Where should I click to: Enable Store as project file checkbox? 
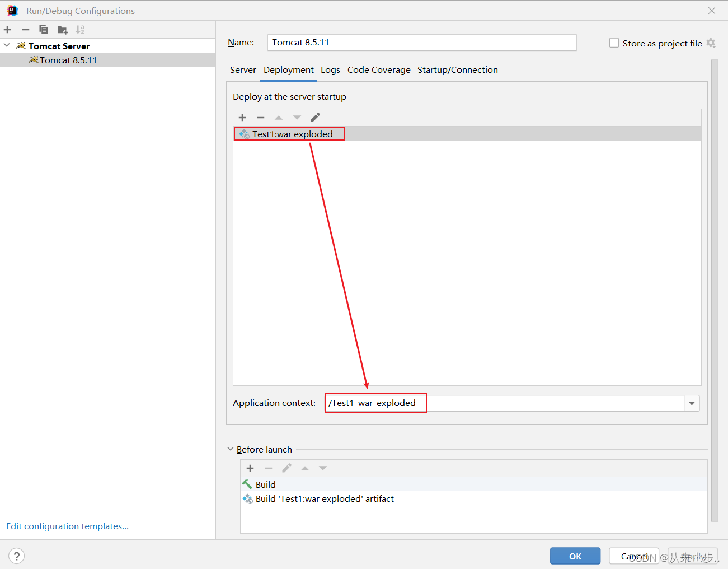pos(614,43)
